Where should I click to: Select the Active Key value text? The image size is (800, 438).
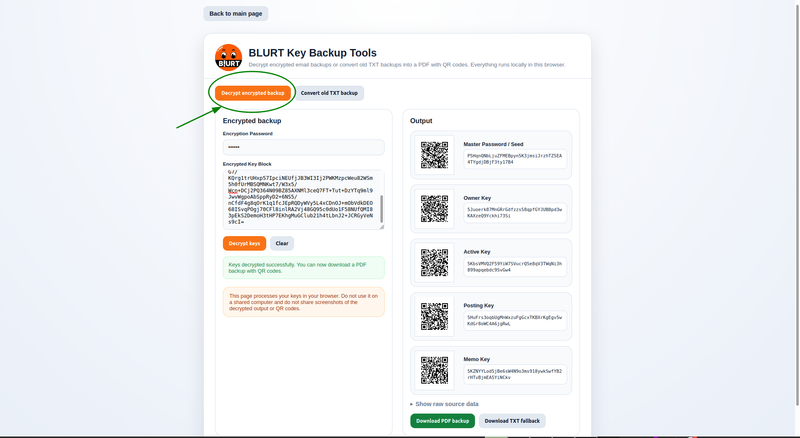coord(515,266)
